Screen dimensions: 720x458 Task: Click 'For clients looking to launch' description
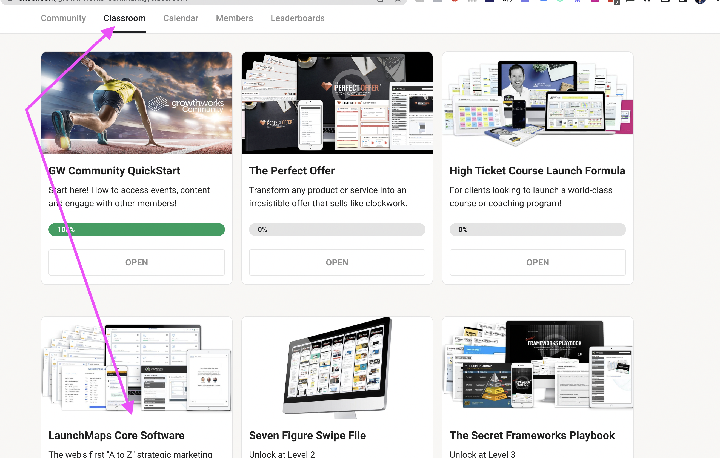click(x=531, y=197)
